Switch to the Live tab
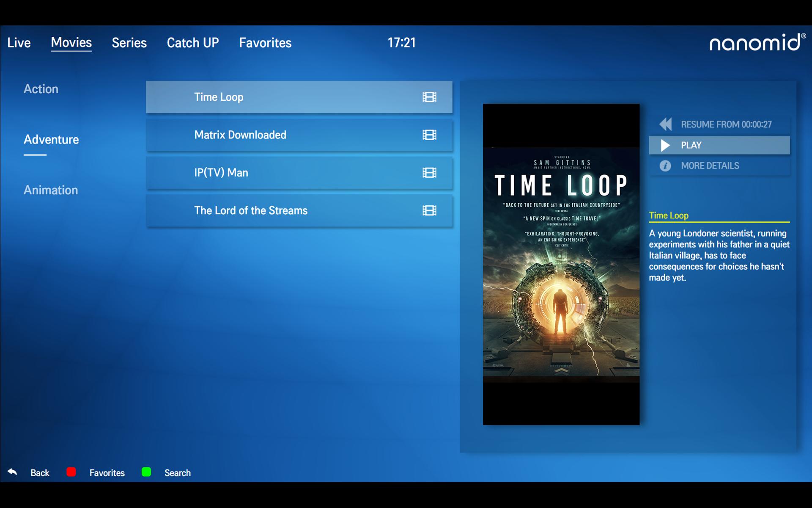Viewport: 812px width, 508px height. coord(19,43)
